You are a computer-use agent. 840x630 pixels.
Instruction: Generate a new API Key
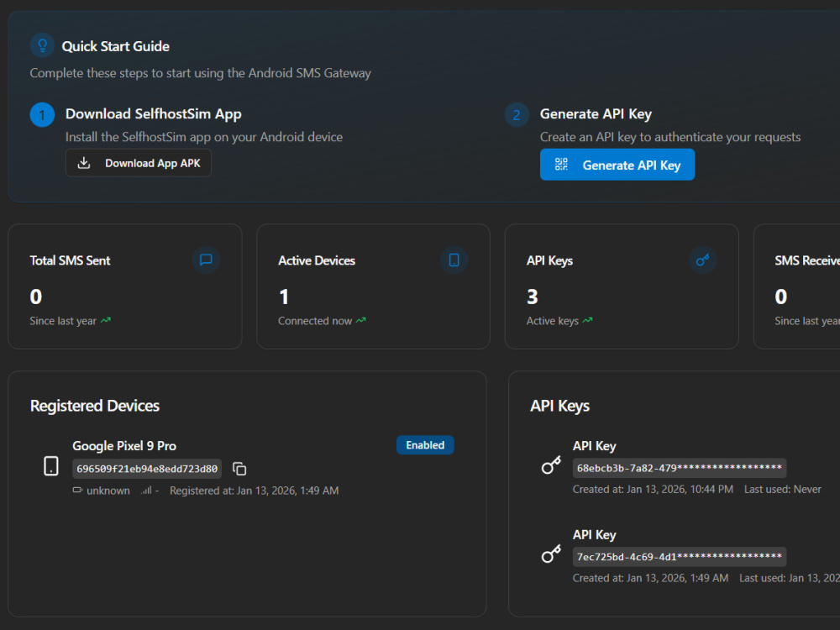point(617,165)
